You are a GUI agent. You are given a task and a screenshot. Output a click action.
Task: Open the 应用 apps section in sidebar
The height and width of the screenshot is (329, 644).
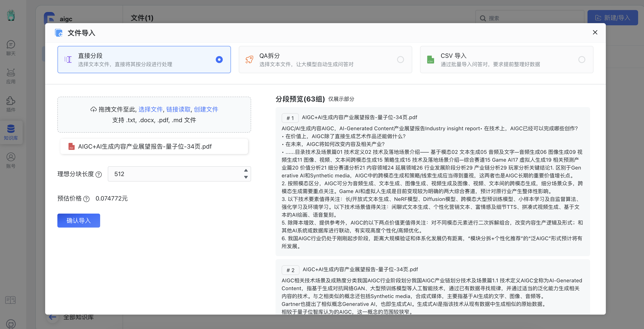[x=11, y=76]
